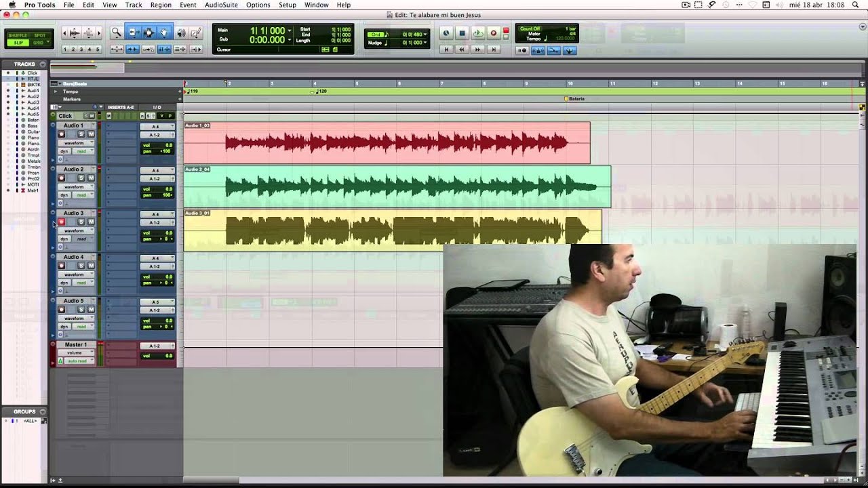Click the Fast Forward transport button
This screenshot has height=488, width=868.
coord(477,49)
